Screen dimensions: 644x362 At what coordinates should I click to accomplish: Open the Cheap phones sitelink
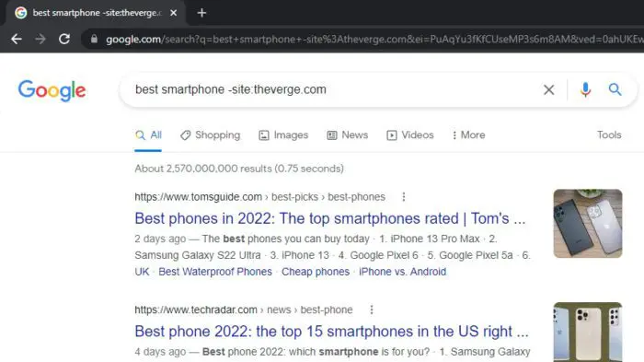316,272
